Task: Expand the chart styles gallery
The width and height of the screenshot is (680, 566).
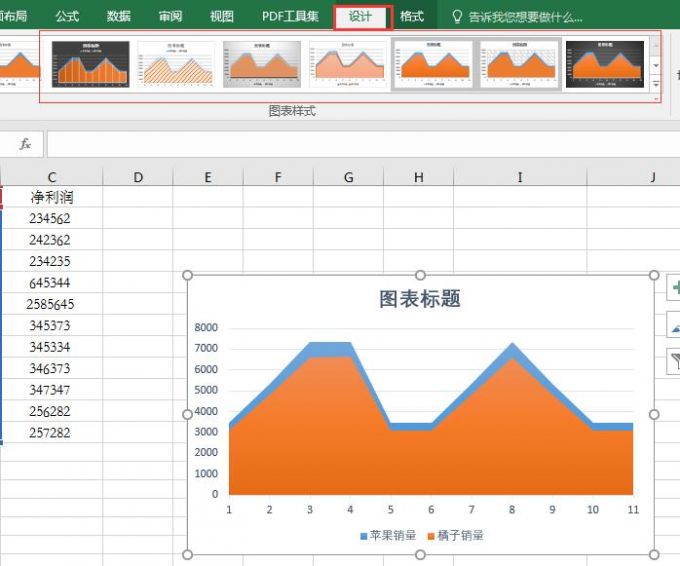Action: (656, 84)
